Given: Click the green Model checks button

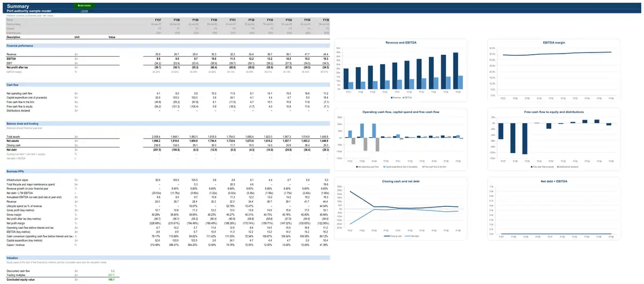Looking at the screenshot, I should coord(84,5).
